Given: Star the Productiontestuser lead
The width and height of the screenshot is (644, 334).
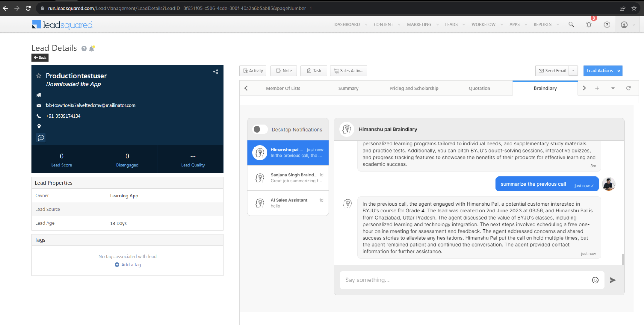Looking at the screenshot, I should coord(39,76).
